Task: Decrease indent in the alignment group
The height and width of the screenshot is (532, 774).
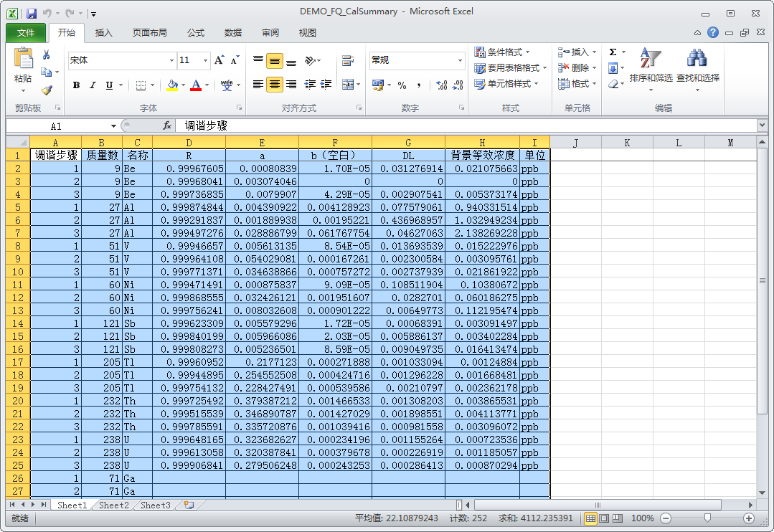Action: click(310, 85)
